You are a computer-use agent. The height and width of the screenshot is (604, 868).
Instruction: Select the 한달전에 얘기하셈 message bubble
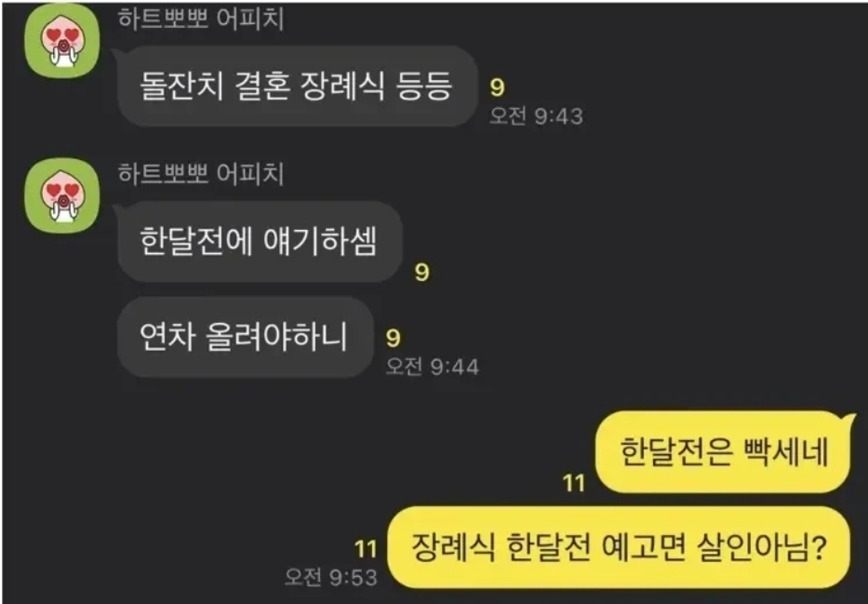click(x=260, y=241)
